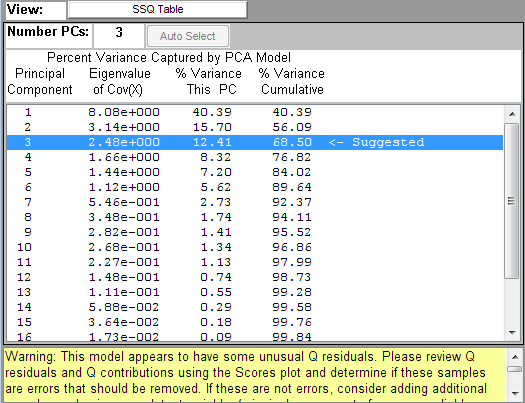Select principal component row 15 with cumulative 99.76

(x=255, y=322)
